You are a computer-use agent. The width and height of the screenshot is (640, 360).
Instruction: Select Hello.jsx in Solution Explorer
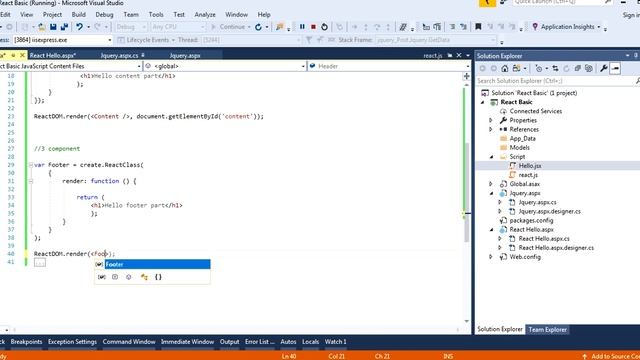pos(530,166)
